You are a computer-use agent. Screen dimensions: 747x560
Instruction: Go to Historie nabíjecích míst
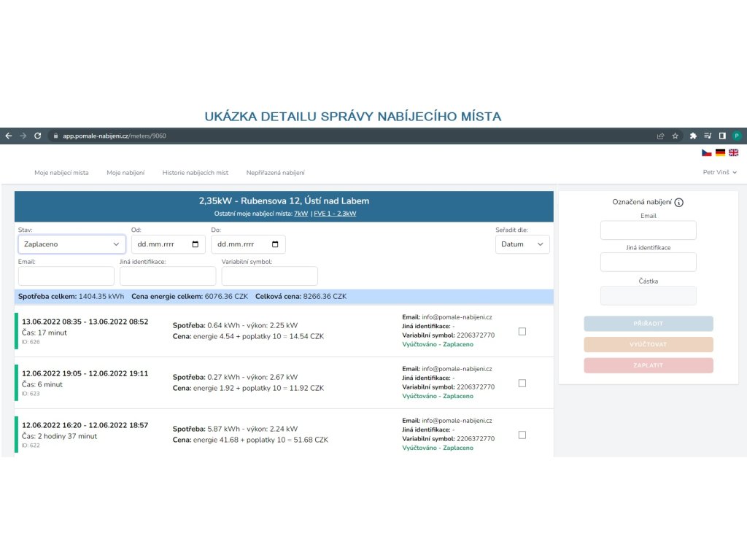195,173
